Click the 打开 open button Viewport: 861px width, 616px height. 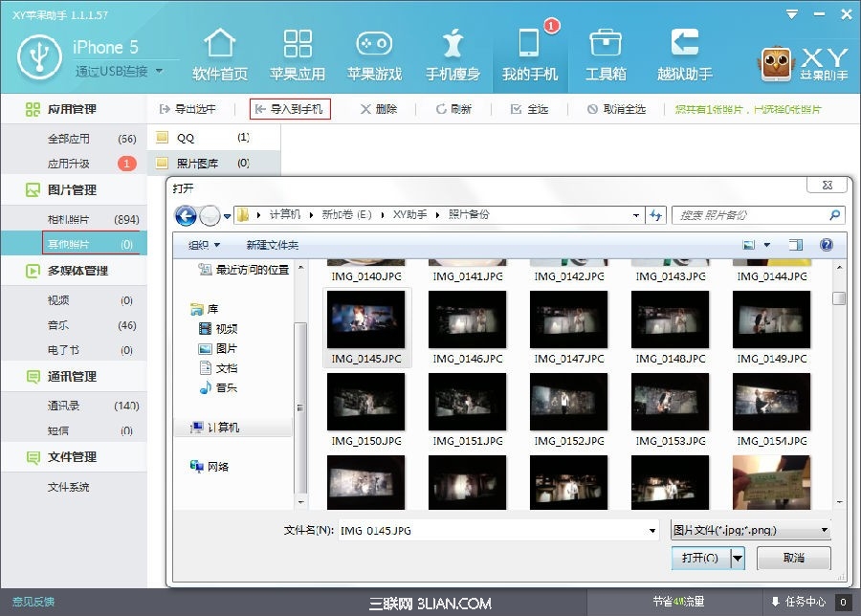coord(699,558)
